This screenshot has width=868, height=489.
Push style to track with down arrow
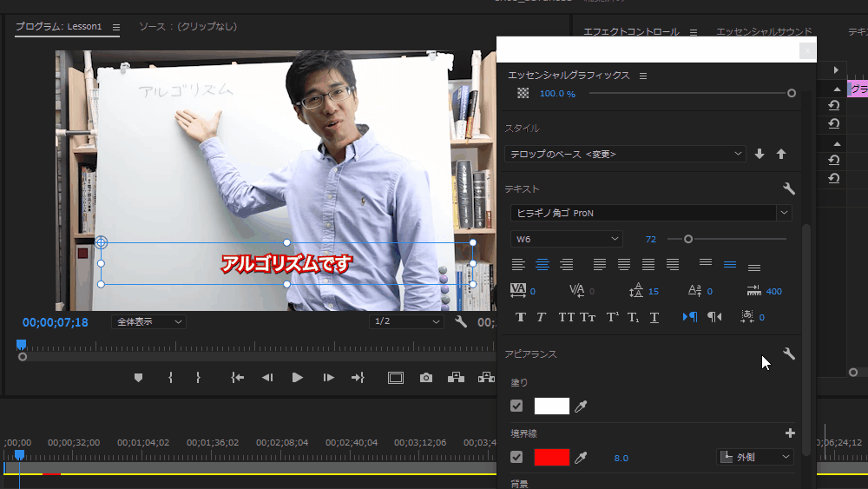[x=759, y=154]
